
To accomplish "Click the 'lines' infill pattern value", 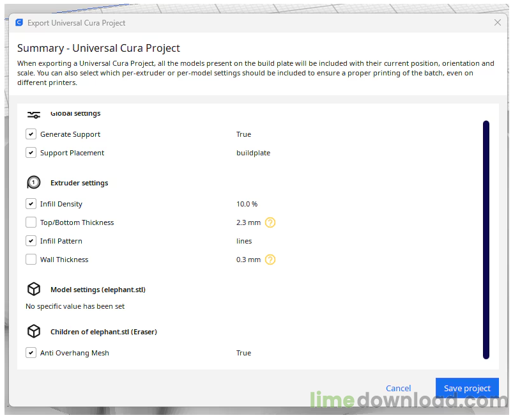I will (x=244, y=241).
